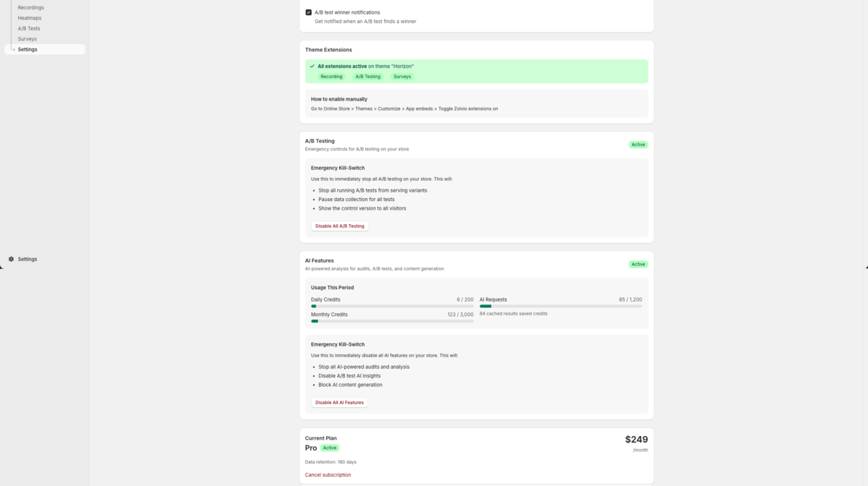This screenshot has height=486, width=868.
Task: Click the AI Requests usage bar
Action: pos(561,306)
